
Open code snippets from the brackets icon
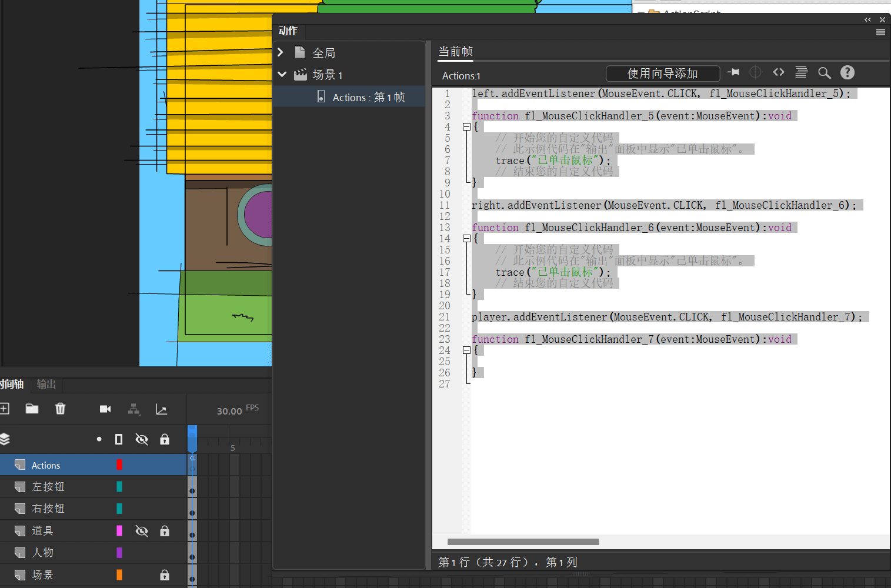[779, 72]
